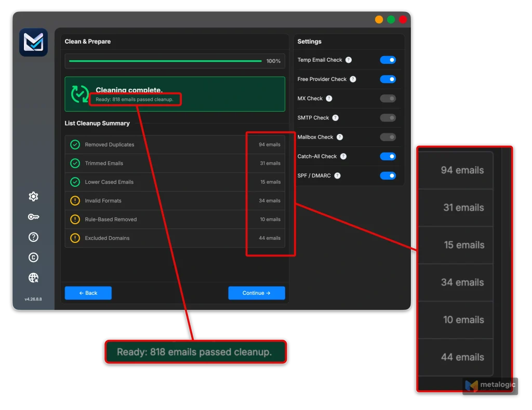532x410 pixels.
Task: Click the orange minimize window button
Action: pos(379,20)
